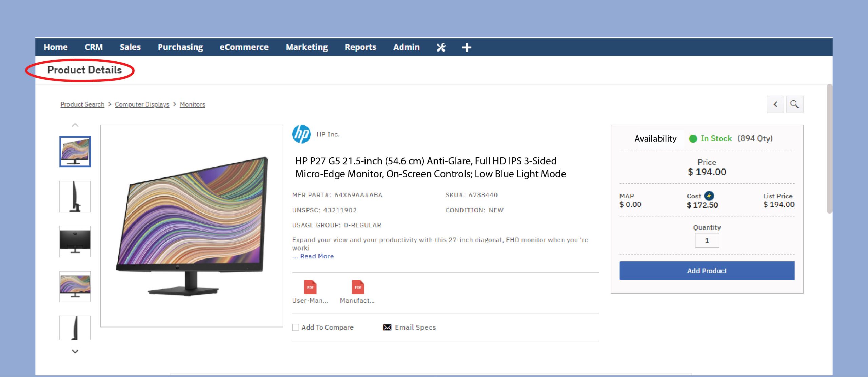Show previous thumbnails with the up chevron
Viewport: 868px width, 377px height.
[x=75, y=125]
